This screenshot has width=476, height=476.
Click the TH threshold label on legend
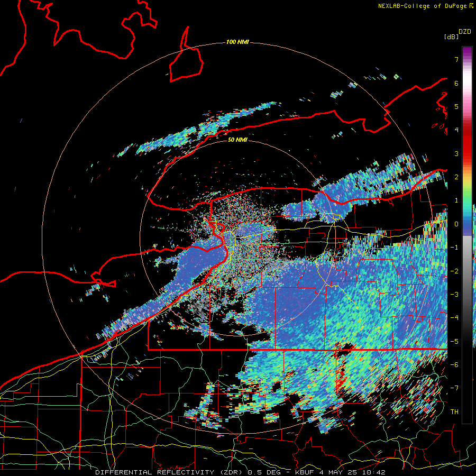tap(454, 412)
